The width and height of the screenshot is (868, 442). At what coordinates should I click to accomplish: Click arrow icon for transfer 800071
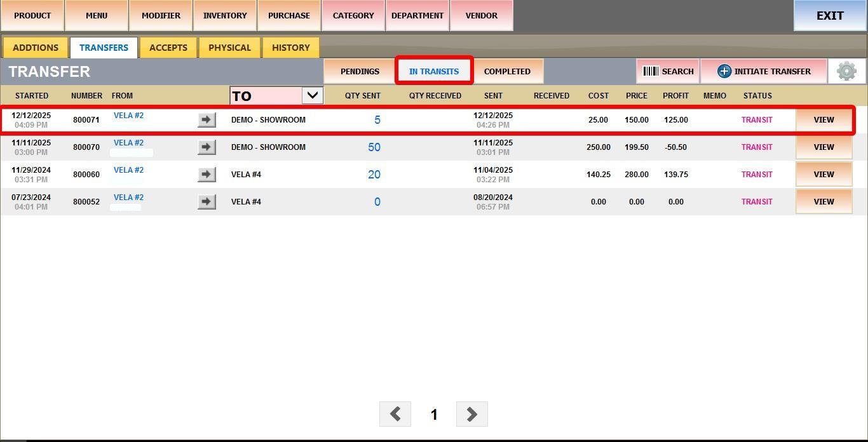[x=207, y=120]
